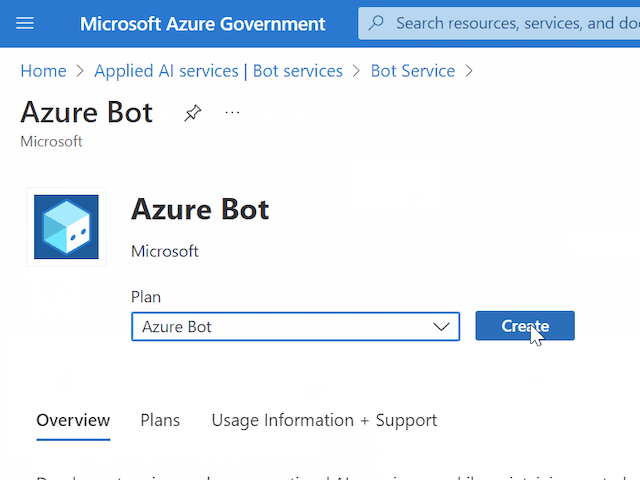640x480 pixels.
Task: Pin Azure Bot to dashboard
Action: coord(192,113)
